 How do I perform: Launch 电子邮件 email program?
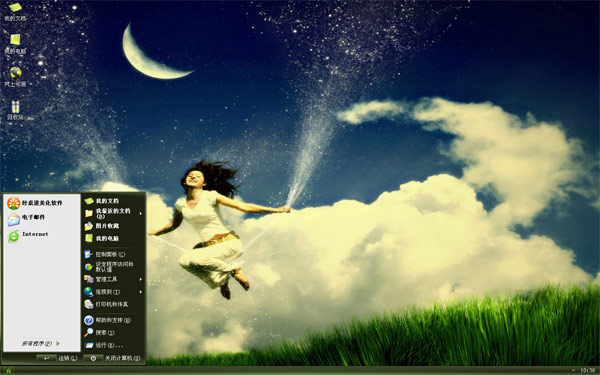pos(26,218)
